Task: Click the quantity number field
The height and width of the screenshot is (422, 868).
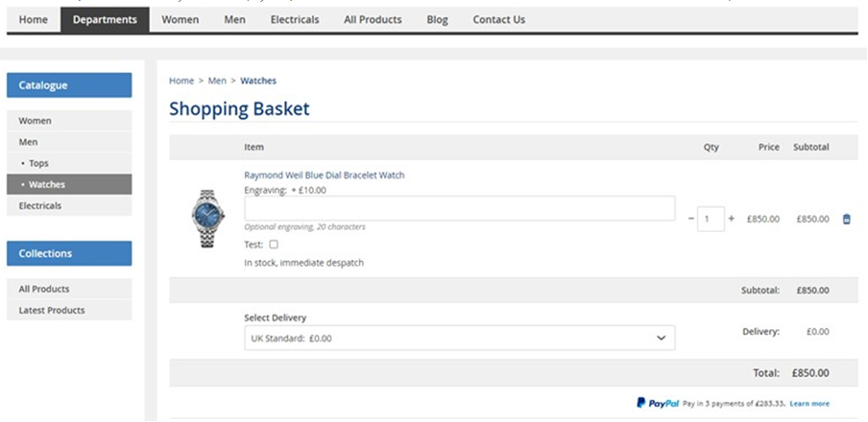Action: [711, 219]
